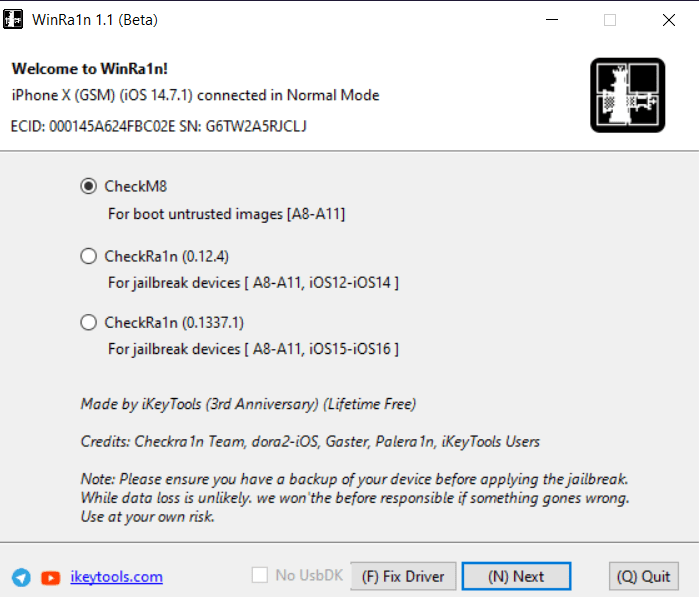Exit using the (Q) Quit button
This screenshot has height=597, width=699.
pos(643,576)
